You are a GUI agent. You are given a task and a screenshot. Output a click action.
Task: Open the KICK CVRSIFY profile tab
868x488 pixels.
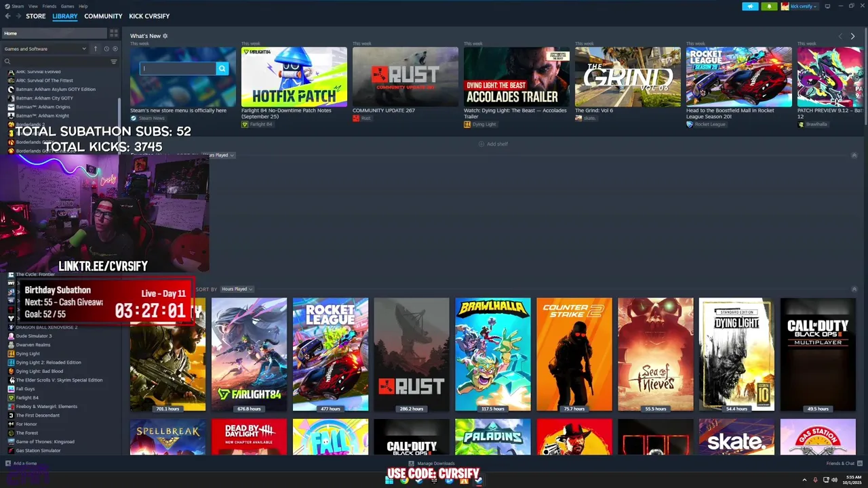pyautogui.click(x=149, y=16)
